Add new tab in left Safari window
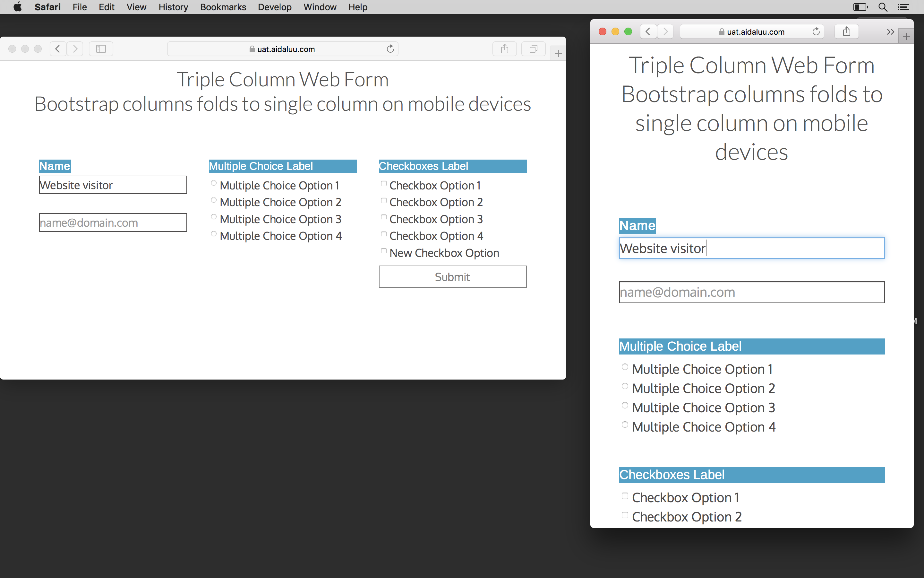924x578 pixels. [558, 54]
